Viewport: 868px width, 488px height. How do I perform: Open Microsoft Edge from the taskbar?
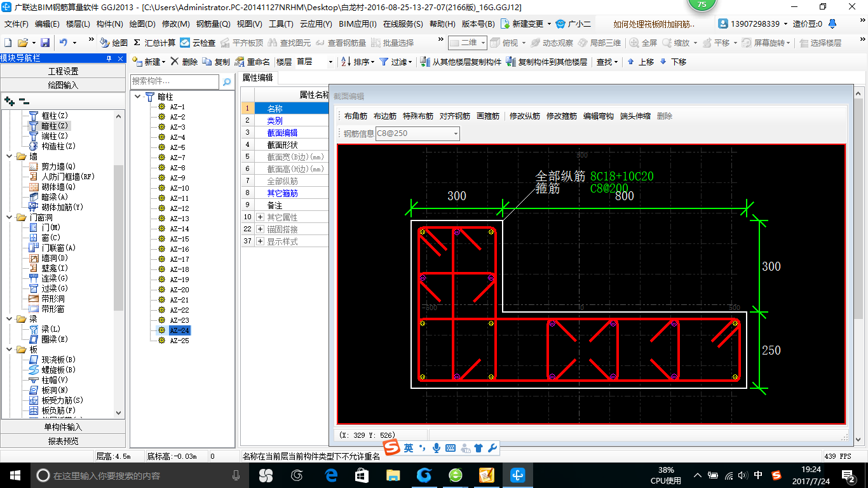tap(330, 475)
